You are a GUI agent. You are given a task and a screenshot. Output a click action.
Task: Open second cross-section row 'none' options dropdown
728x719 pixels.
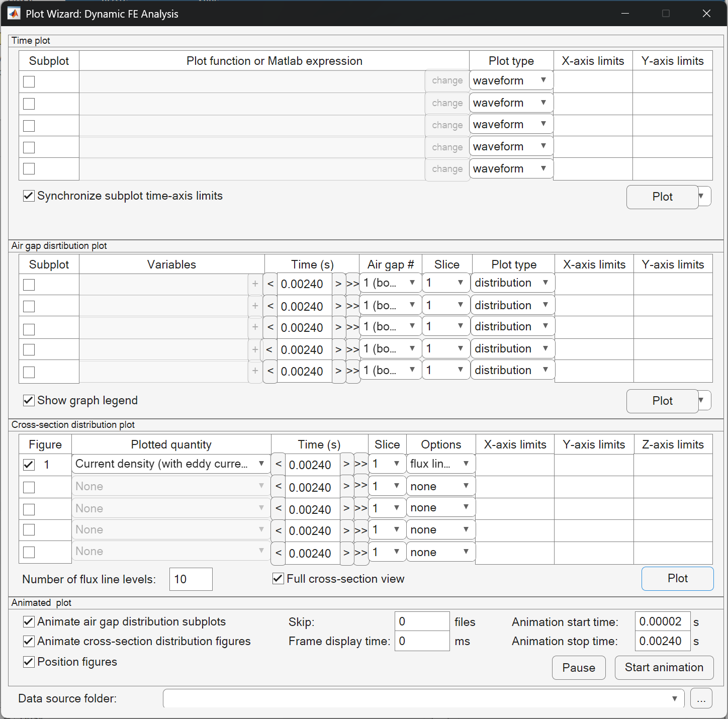[441, 486]
